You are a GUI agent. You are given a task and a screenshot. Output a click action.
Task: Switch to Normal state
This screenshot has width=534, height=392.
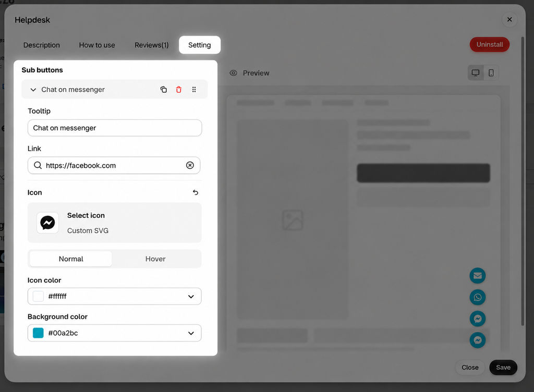click(x=71, y=259)
